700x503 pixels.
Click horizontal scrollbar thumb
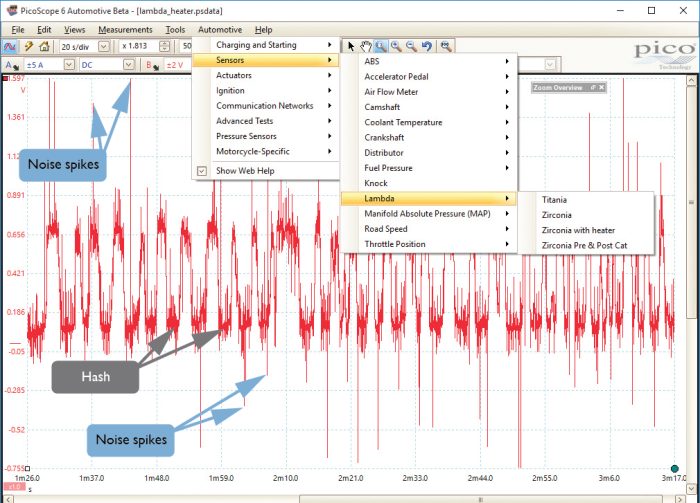(x=480, y=499)
